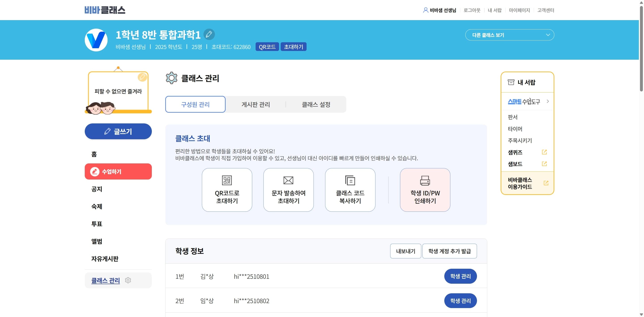
Task: Open 마이페이지 link
Action: tap(519, 10)
